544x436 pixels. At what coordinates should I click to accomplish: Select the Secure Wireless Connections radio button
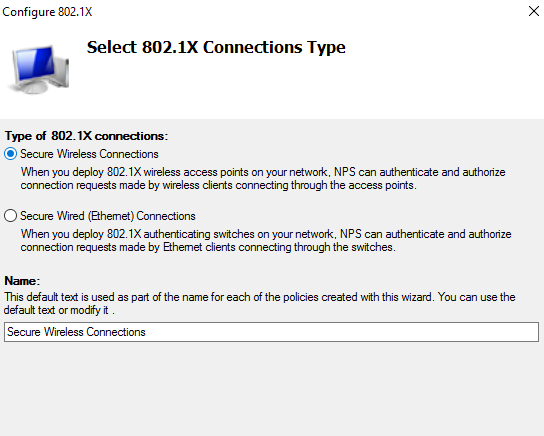click(10, 154)
